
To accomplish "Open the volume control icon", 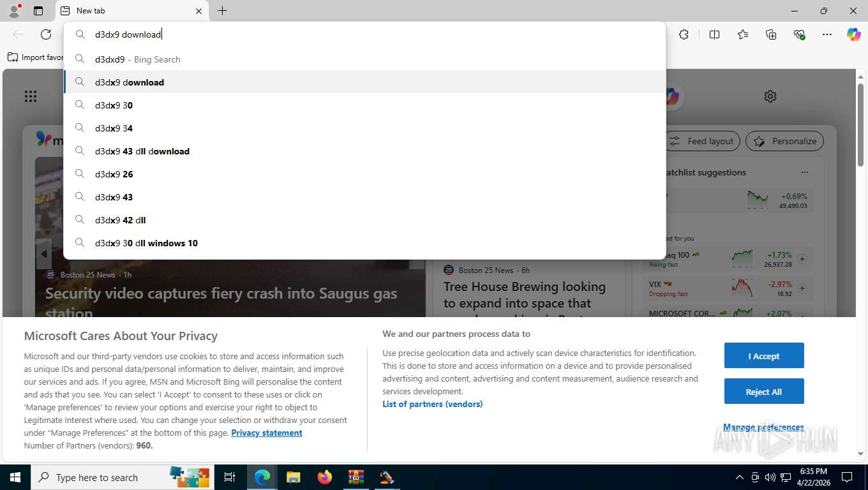I will point(770,477).
